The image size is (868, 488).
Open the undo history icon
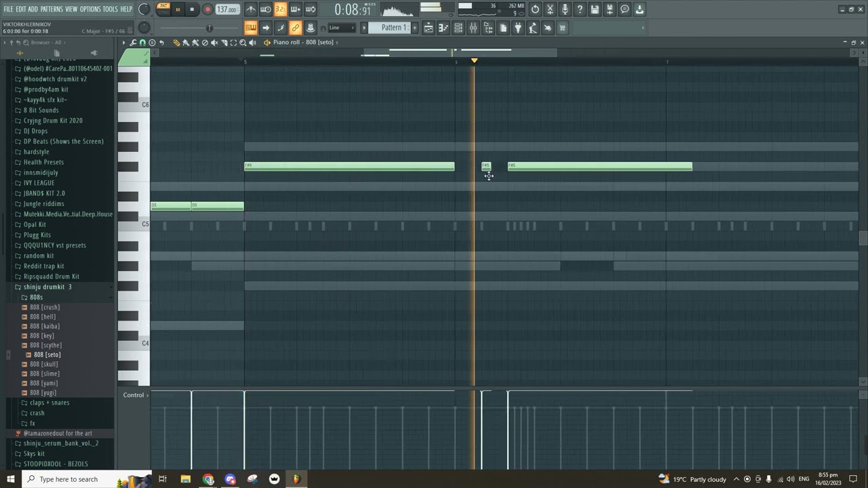[535, 9]
